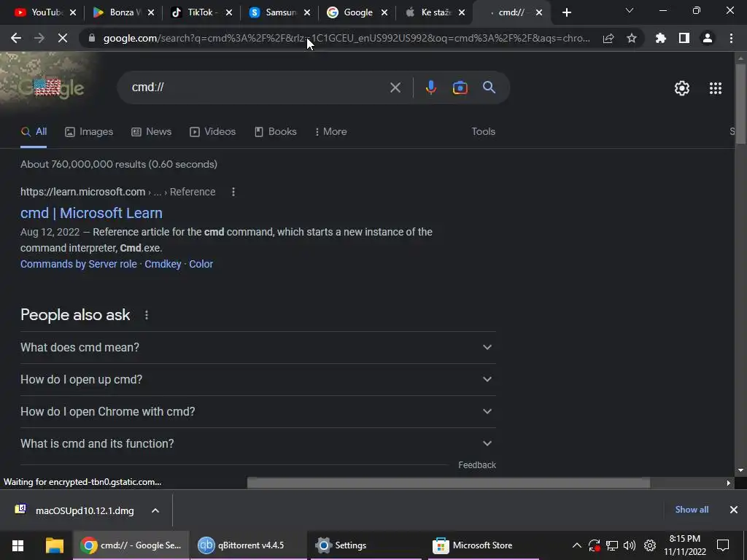Click the Google doodle logo
The image size is (747, 560).
click(51, 87)
